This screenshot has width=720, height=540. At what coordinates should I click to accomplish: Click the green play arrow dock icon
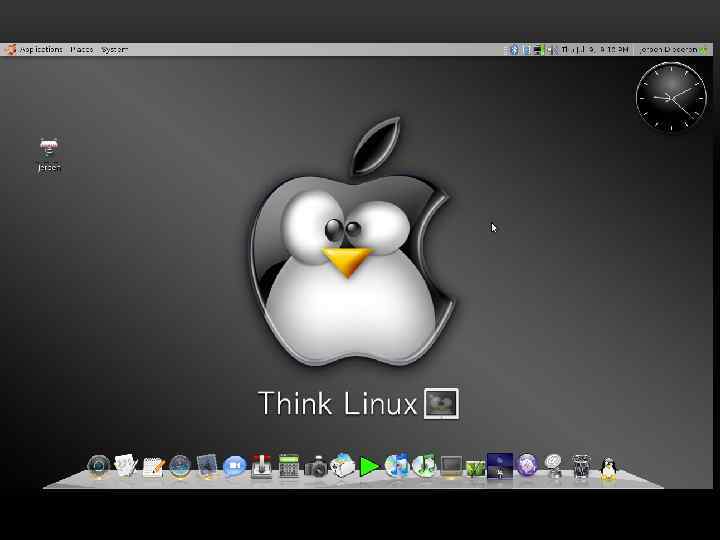click(369, 467)
